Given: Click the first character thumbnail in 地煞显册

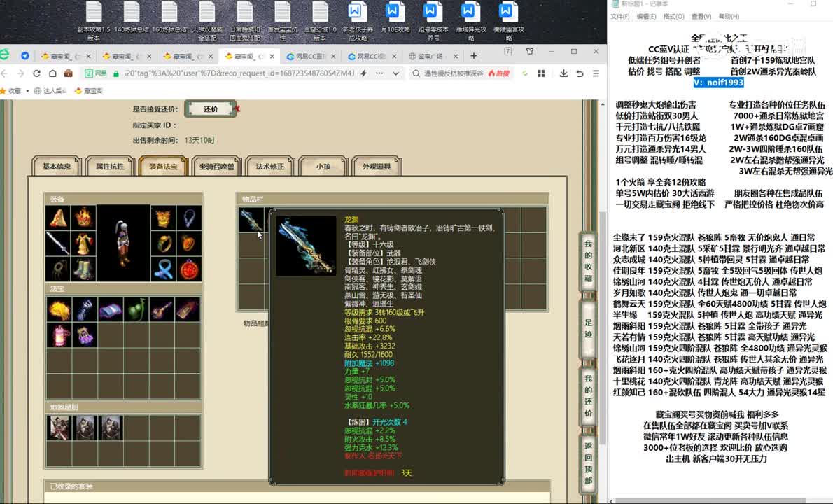Looking at the screenshot, I should [x=58, y=427].
